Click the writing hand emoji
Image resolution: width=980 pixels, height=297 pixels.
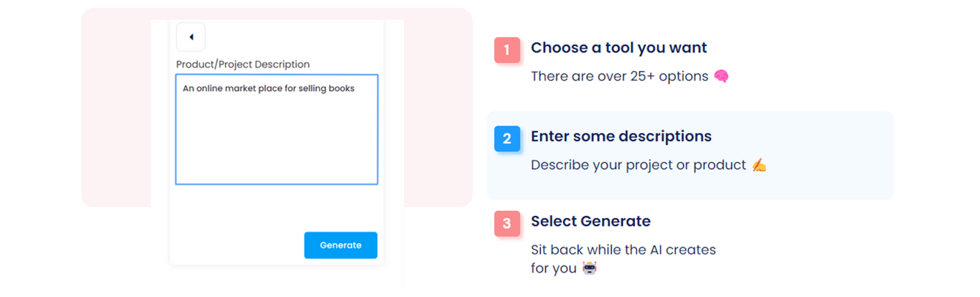759,166
